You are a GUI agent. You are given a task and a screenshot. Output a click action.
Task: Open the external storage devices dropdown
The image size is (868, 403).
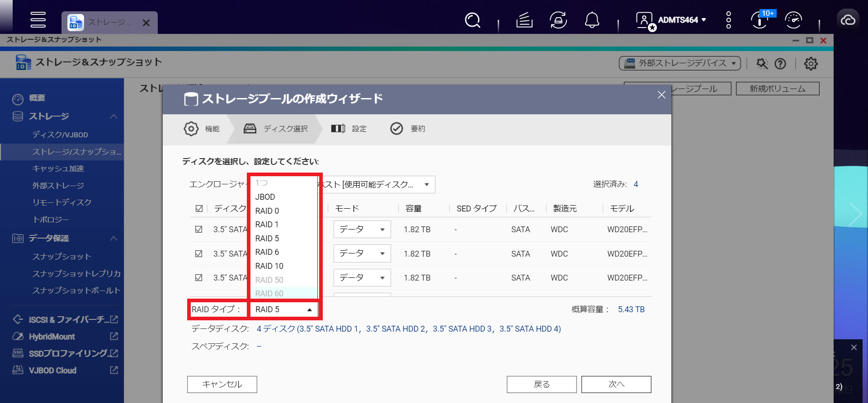679,63
